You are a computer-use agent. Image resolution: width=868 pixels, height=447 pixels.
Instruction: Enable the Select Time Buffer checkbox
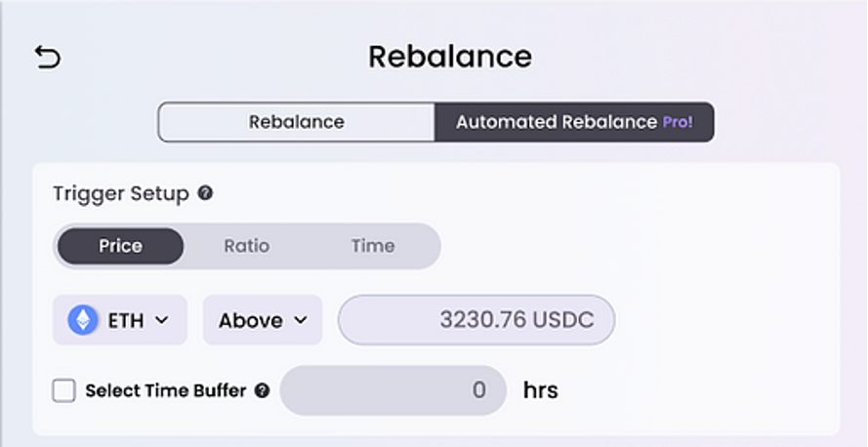[64, 390]
